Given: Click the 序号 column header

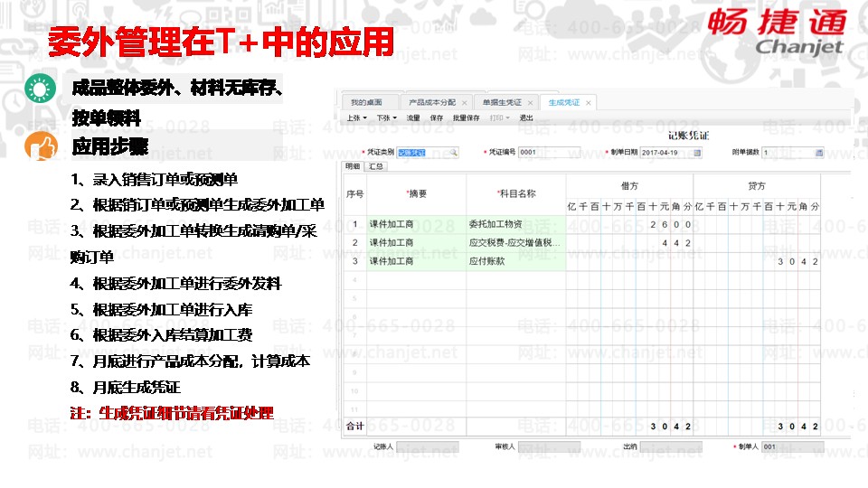Looking at the screenshot, I should point(354,193).
